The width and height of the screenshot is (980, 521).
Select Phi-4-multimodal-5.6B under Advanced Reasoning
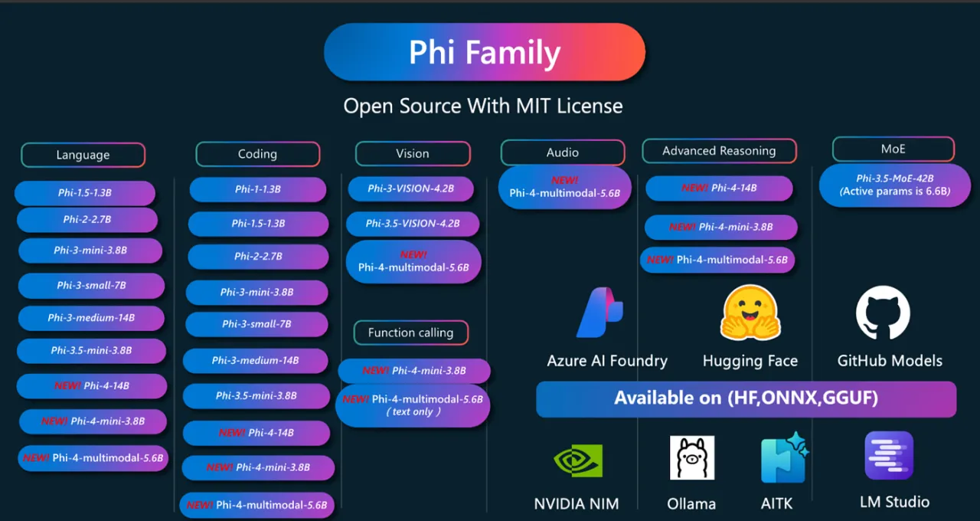coord(717,260)
